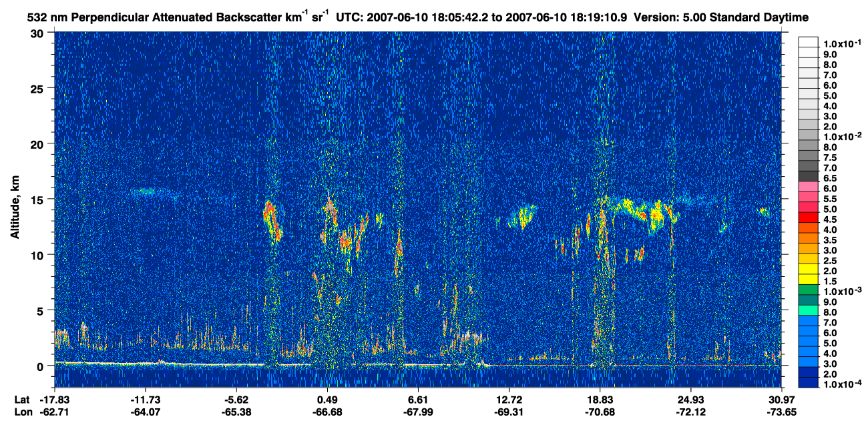Image resolution: width=868 pixels, height=445 pixels.
Task: Click longitude value -66.68
Action: coord(327,412)
